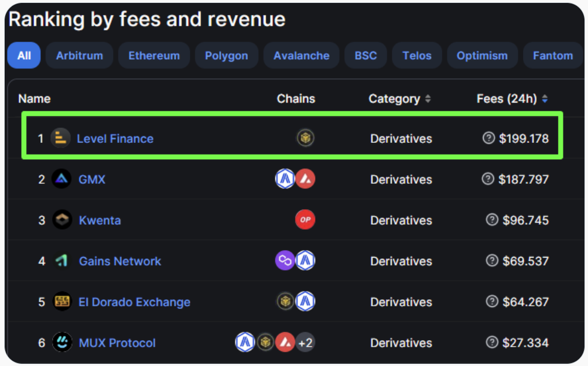Open the Gains Network protocol link
The height and width of the screenshot is (366, 588).
(120, 261)
